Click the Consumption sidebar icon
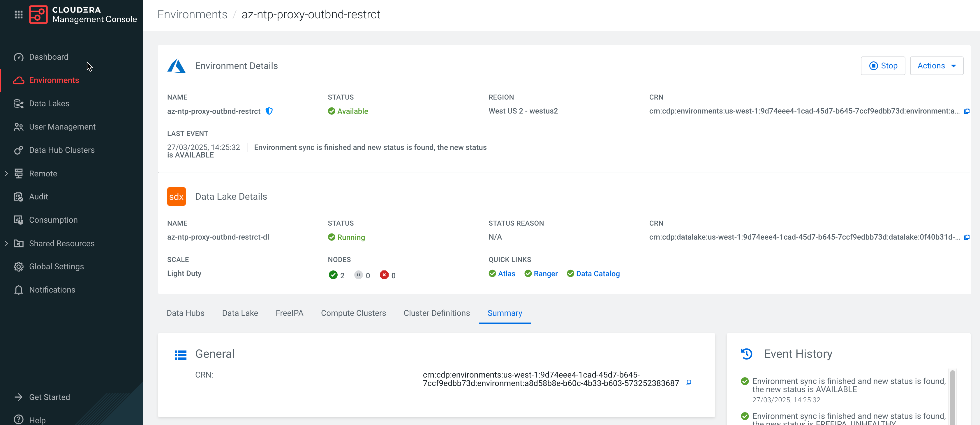The width and height of the screenshot is (980, 425). coord(18,220)
